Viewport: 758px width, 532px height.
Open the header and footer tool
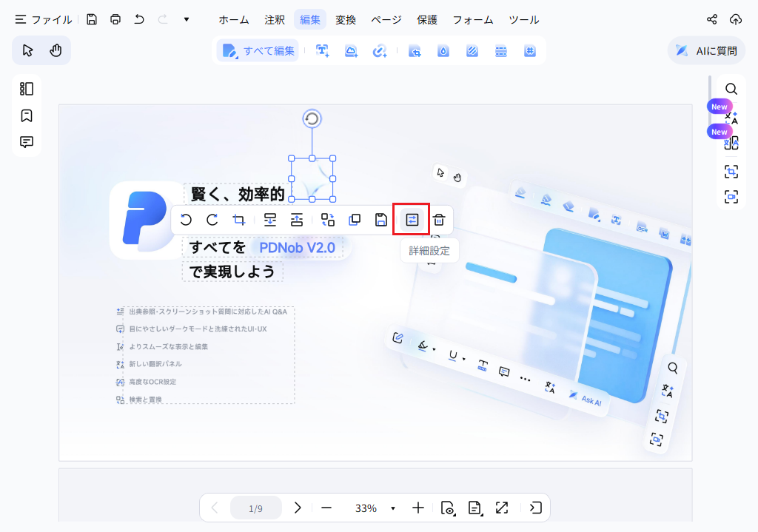[501, 51]
